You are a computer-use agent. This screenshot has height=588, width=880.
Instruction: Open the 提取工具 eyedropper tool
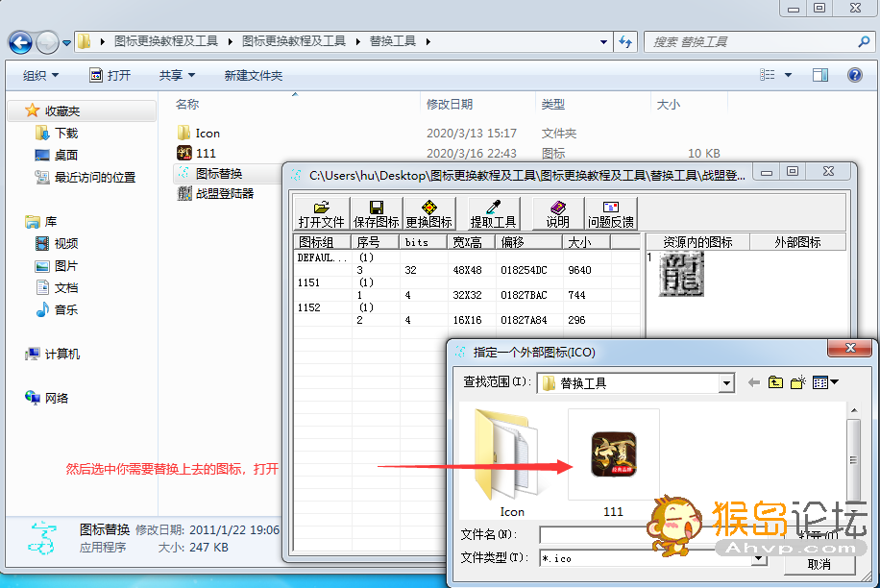(493, 213)
